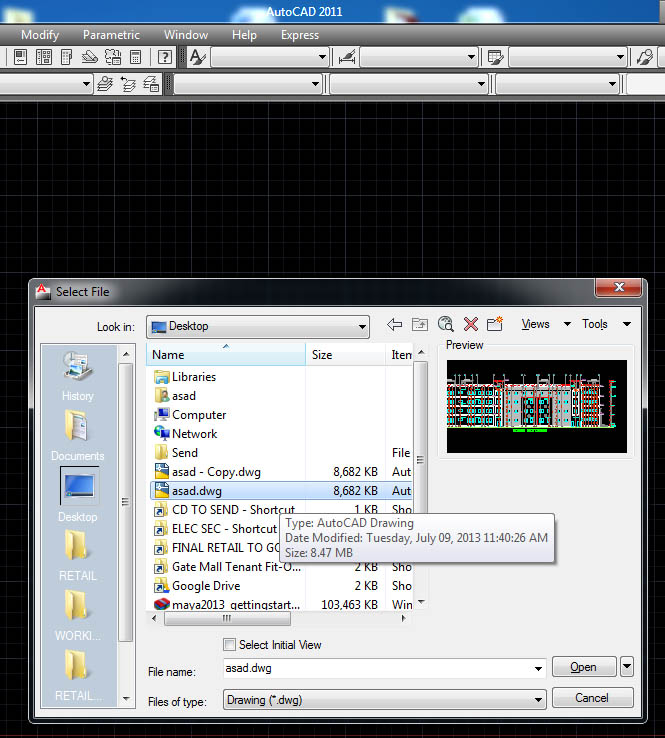Click the file list horizontal scrollbar thumb
665x738 pixels.
click(x=227, y=618)
